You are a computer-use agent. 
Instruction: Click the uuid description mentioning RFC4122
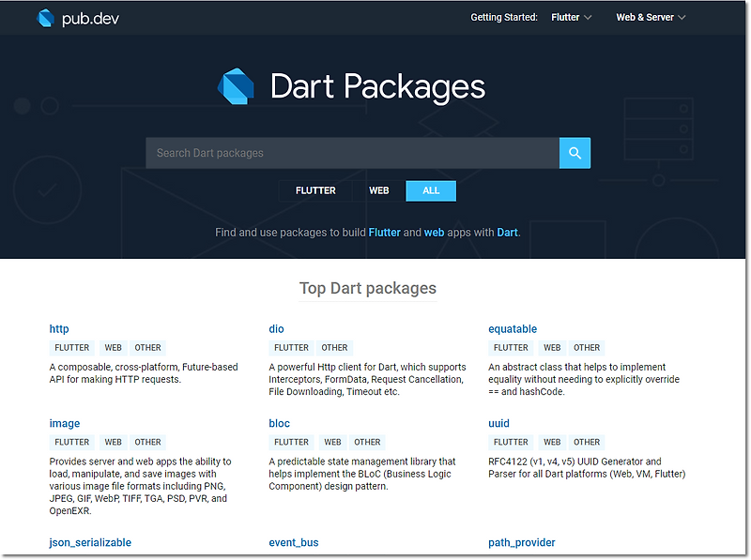(x=587, y=468)
